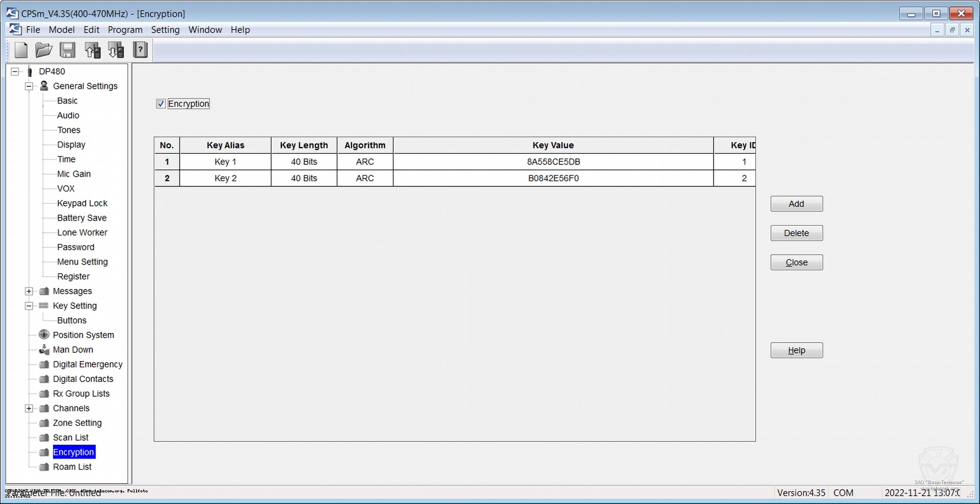Click the Key 2 alias cell

225,178
